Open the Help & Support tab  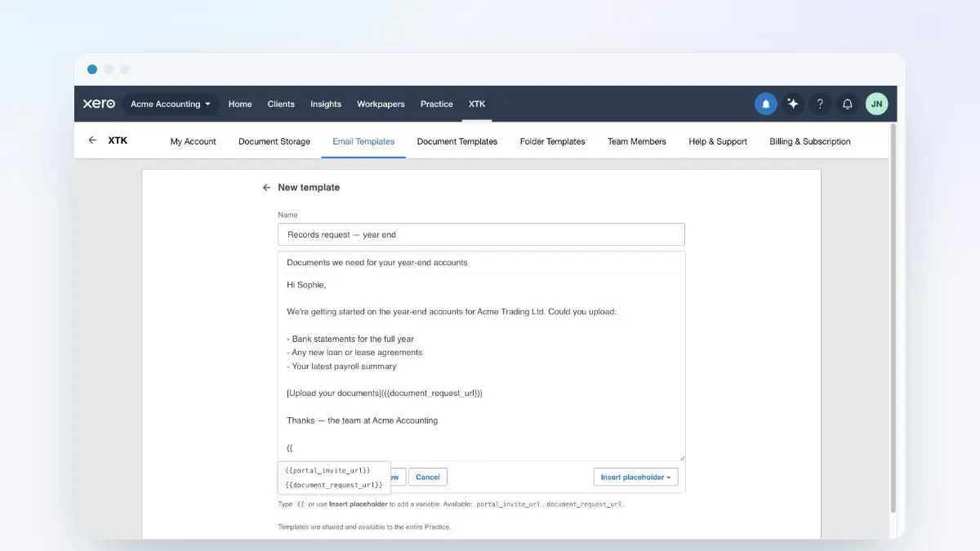click(718, 141)
